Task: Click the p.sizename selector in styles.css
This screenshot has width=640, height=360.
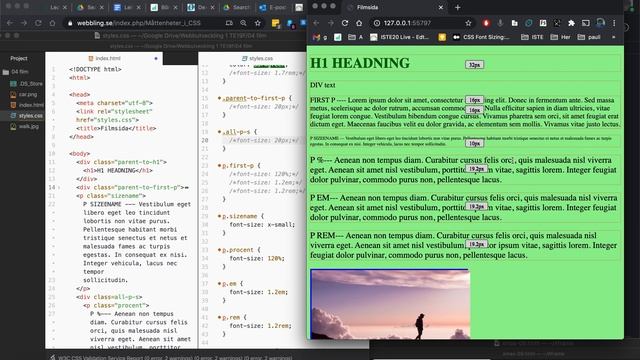Action: pyautogui.click(x=242, y=216)
